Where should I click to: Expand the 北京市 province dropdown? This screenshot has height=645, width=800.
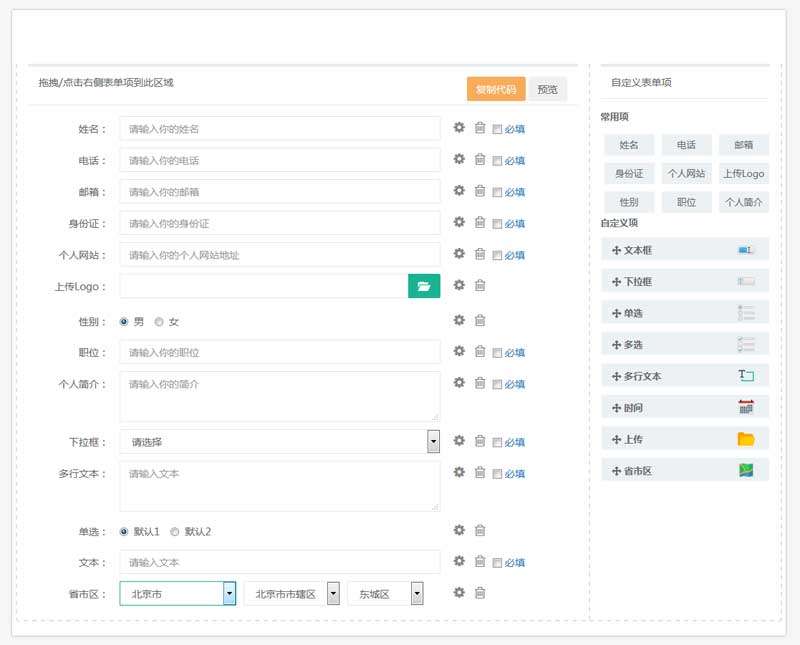point(229,594)
